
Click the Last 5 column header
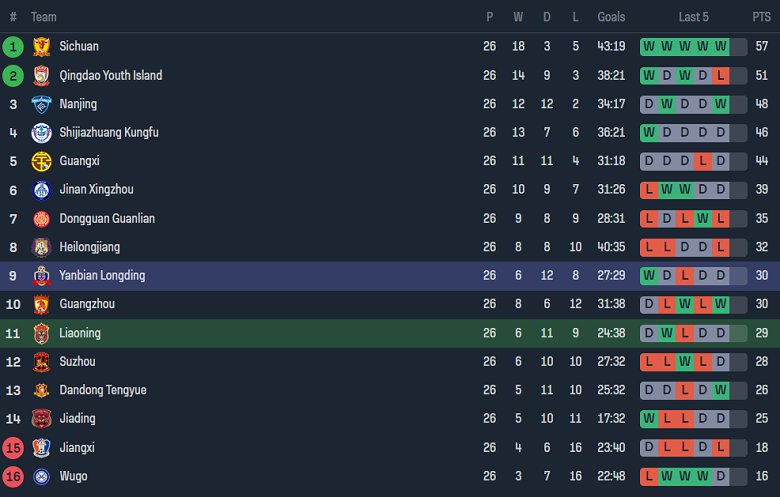point(693,17)
